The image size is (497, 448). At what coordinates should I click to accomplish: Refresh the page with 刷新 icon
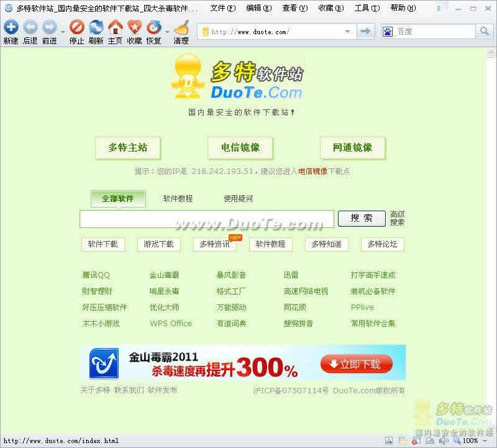click(x=96, y=27)
